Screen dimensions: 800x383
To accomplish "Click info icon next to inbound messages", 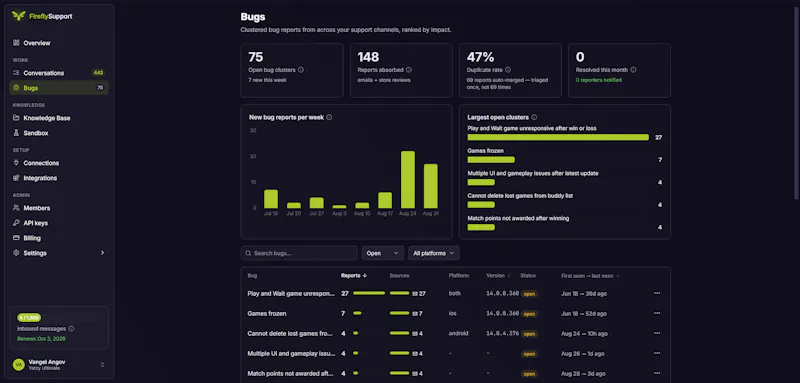I will (71, 329).
